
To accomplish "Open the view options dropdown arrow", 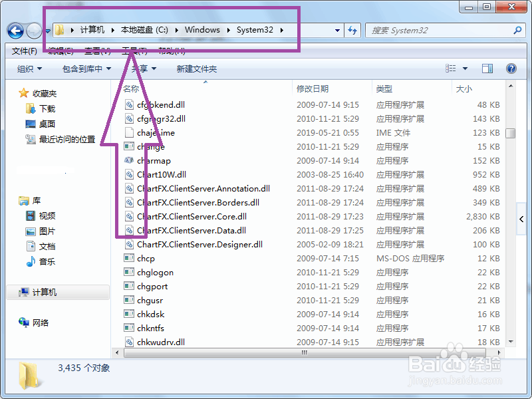I will click(465, 68).
